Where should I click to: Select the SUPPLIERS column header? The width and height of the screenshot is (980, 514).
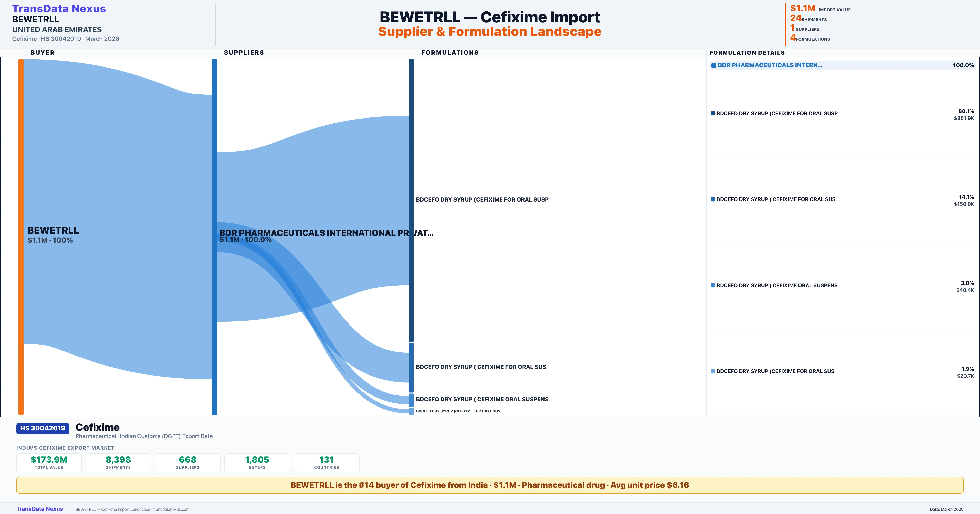pyautogui.click(x=244, y=52)
